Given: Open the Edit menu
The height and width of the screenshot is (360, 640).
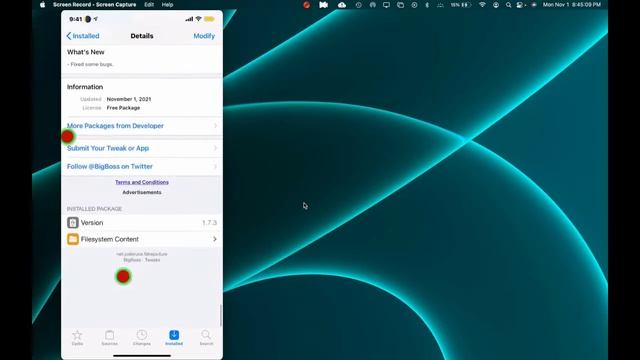Looking at the screenshot, I should [149, 5].
